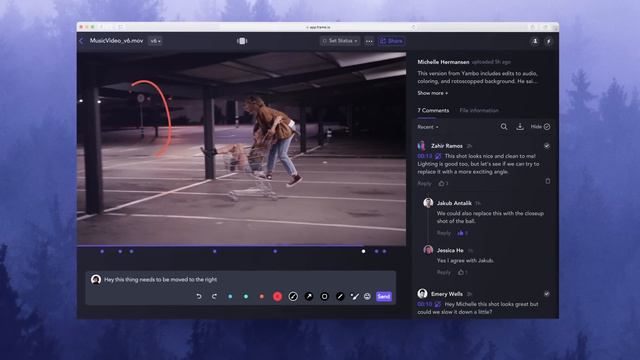Screen dimensions: 640x360
Task: Open the three-dots more options menu
Action: pyautogui.click(x=369, y=41)
